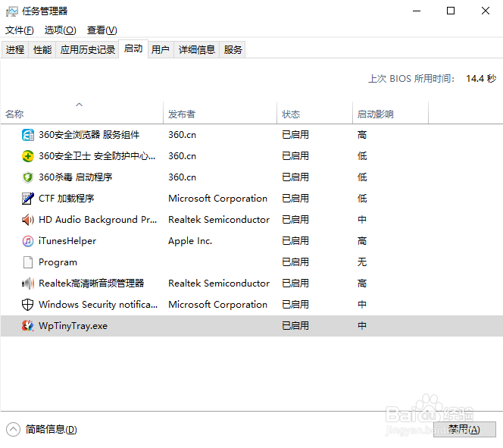Click Microsoft Corporation publisher in CTF row
Image resolution: width=503 pixels, height=448 pixels.
pos(218,199)
